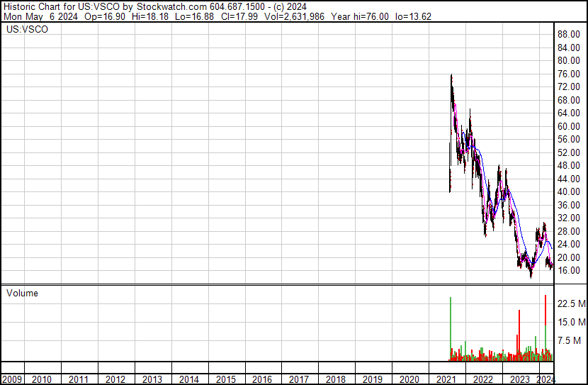This screenshot has height=385, width=588.
Task: Click the Historic Chart for US:VSCO title
Action: (62, 7)
